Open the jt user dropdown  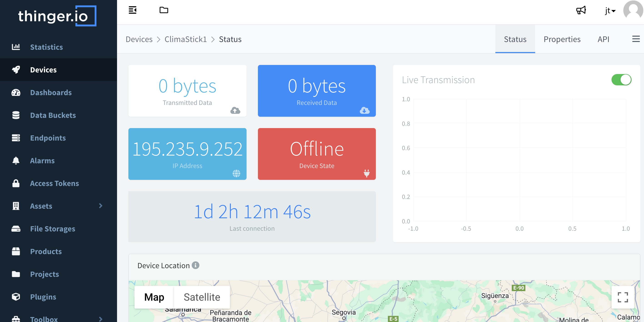610,11
